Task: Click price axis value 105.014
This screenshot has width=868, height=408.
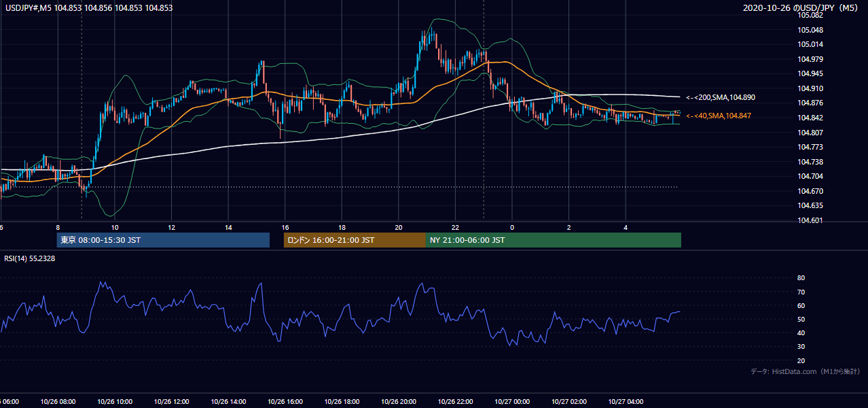Action: [x=810, y=45]
